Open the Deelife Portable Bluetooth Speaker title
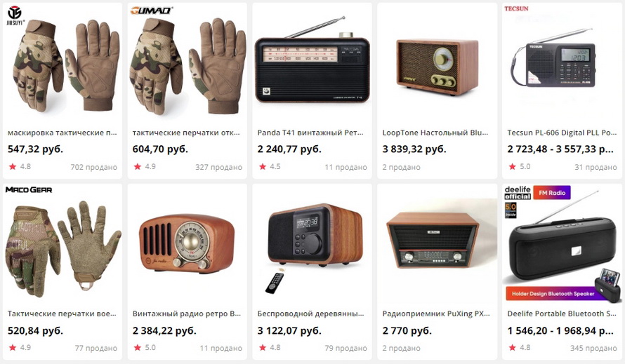The image size is (625, 364). [562, 314]
